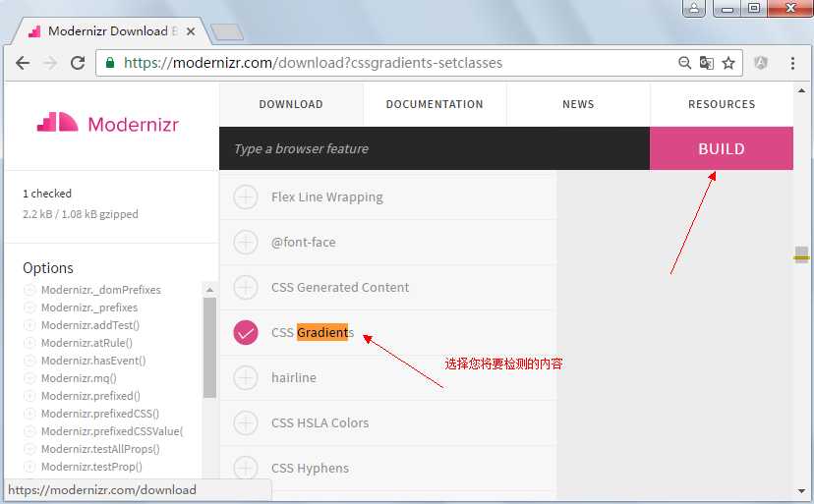Click the Options heading
This screenshot has width=814, height=504.
[48, 268]
